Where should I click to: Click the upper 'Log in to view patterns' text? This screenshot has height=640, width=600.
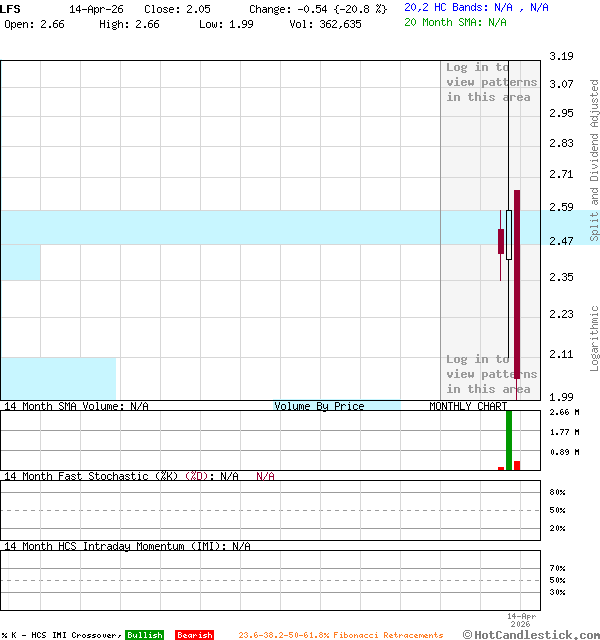click(491, 82)
